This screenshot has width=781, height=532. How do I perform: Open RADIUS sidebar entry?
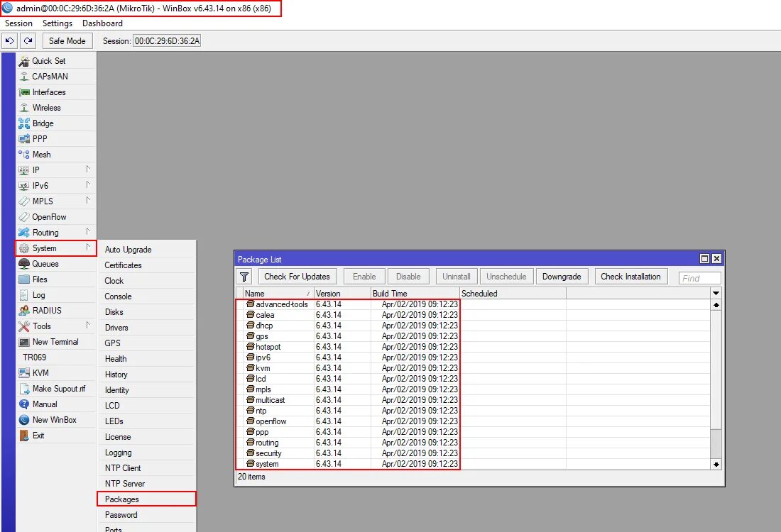tap(56, 311)
